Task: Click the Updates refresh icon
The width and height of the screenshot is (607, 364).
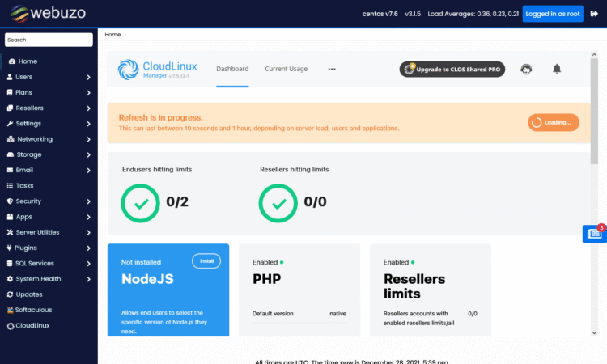Action: click(x=10, y=294)
